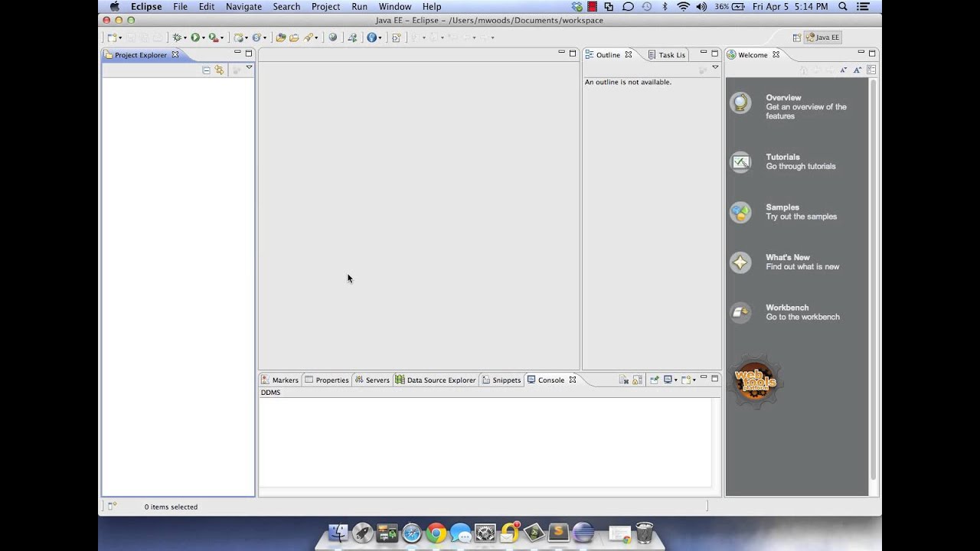Expand Display Selected Console dropdown arrow
Viewport: 980px width, 551px height.
coord(676,380)
